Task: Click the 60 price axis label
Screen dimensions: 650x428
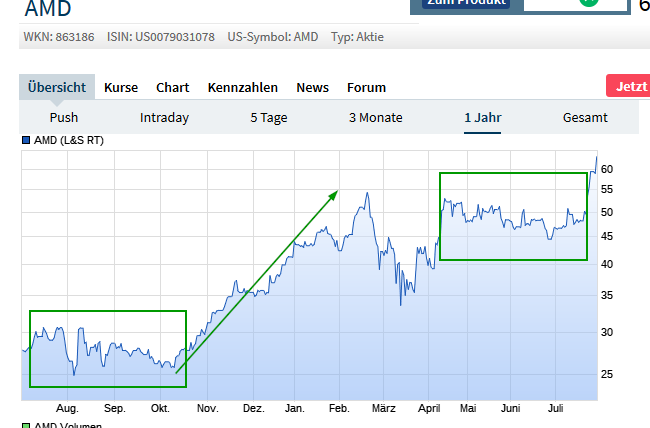Action: [607, 169]
